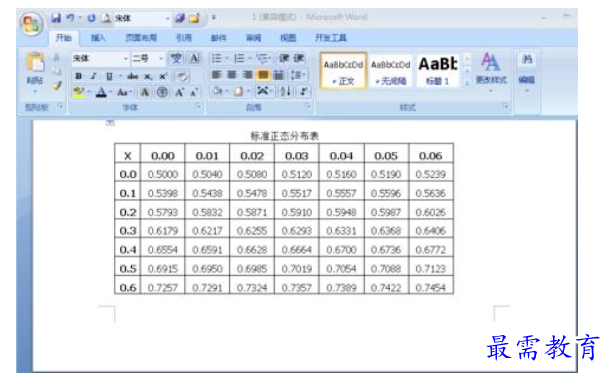Click the Numbering list icon
Screen dimensions: 608x379
[x=239, y=58]
